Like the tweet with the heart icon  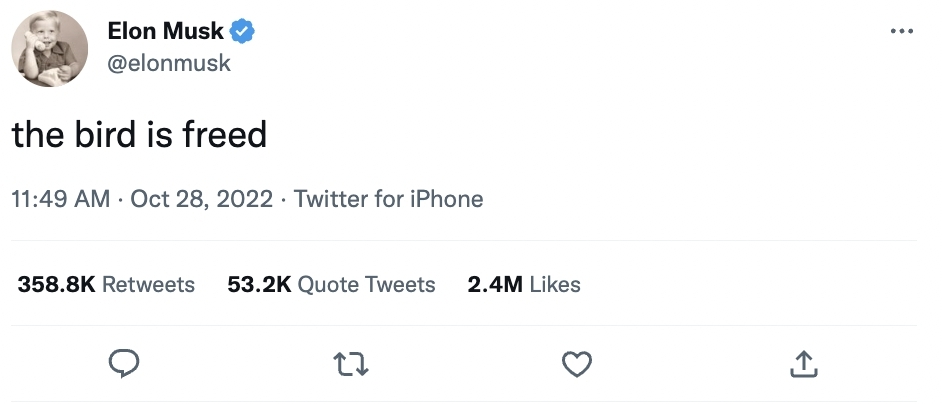pyautogui.click(x=577, y=366)
